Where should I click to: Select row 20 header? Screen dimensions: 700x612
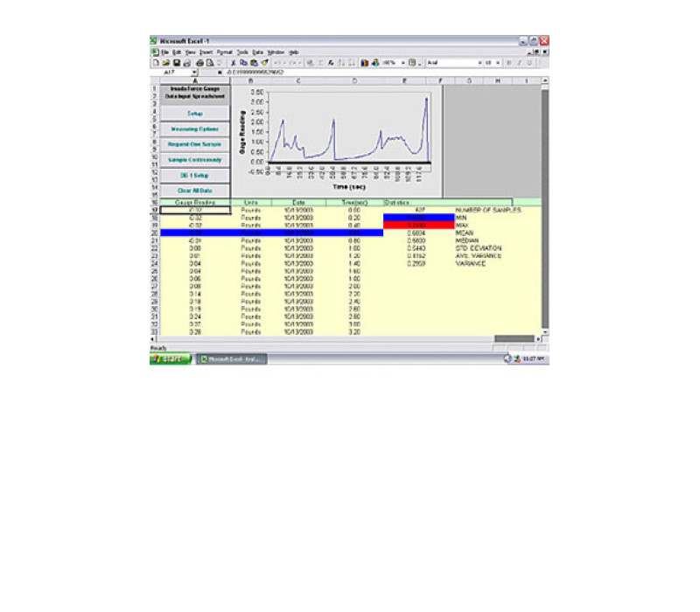point(155,233)
